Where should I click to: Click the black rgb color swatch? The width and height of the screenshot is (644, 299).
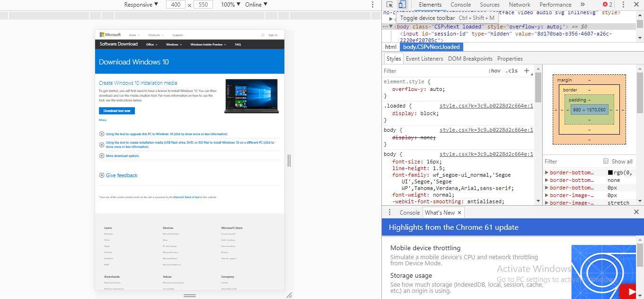[x=610, y=172]
